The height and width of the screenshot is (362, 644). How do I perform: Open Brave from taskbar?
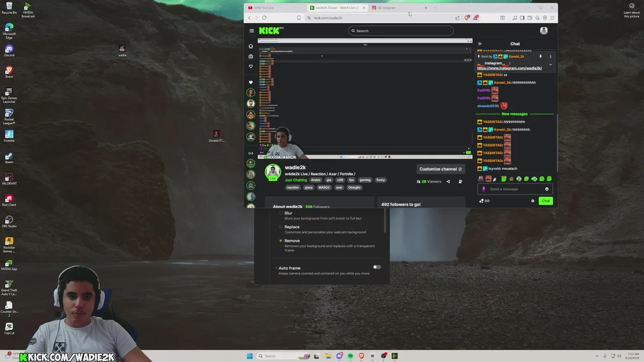pos(361,356)
